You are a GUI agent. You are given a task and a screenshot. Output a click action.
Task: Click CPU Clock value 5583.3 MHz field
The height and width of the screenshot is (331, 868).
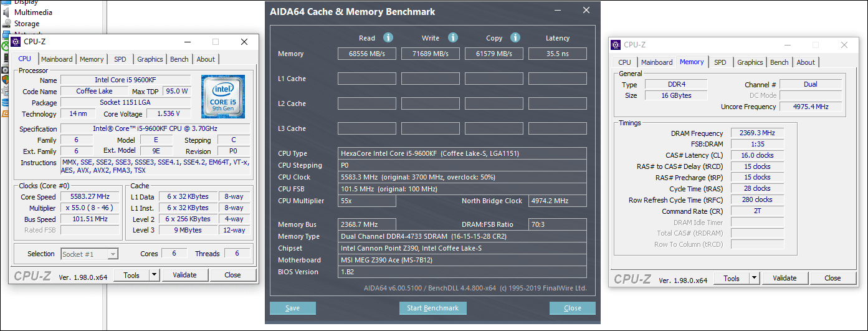(x=462, y=177)
